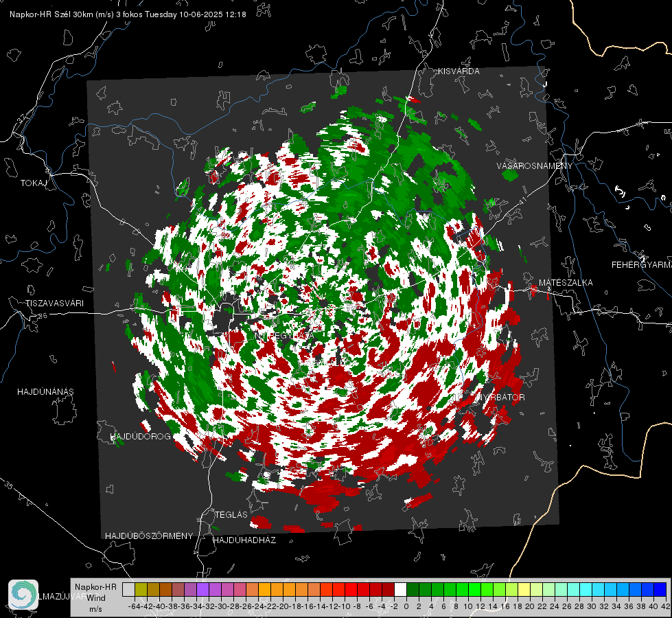
Task: Click the Napkor-HR legend title
Action: tap(95, 587)
